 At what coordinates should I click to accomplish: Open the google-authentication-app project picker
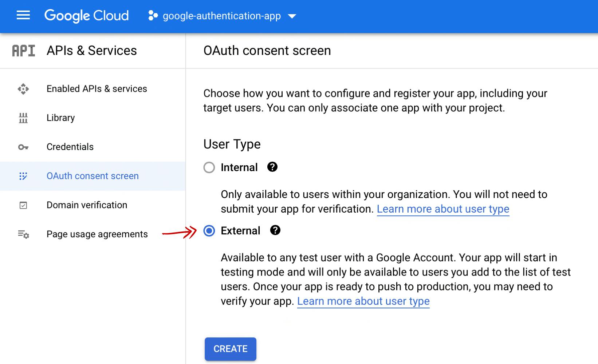point(222,16)
